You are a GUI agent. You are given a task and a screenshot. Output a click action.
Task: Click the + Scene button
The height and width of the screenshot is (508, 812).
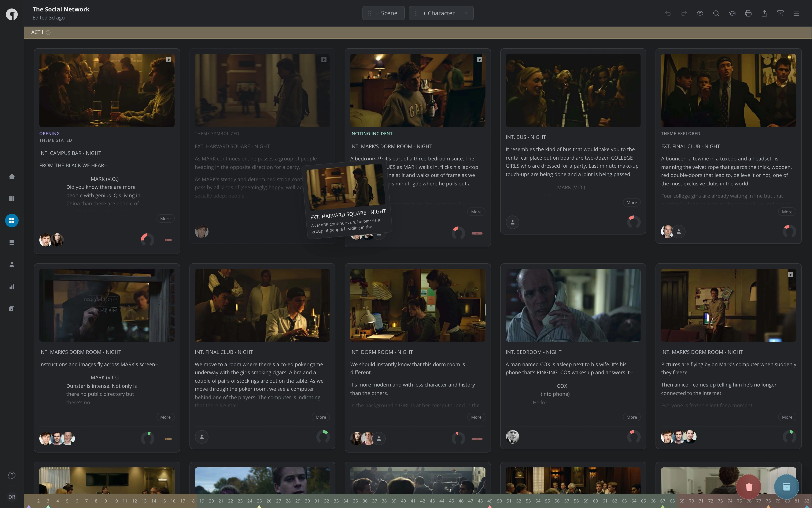tap(384, 13)
